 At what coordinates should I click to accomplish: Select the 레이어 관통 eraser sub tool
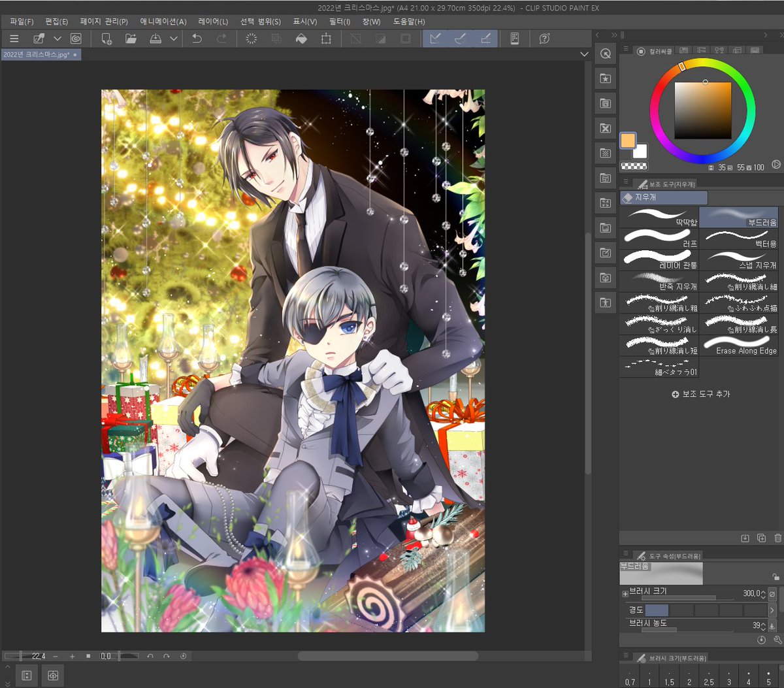tap(659, 260)
